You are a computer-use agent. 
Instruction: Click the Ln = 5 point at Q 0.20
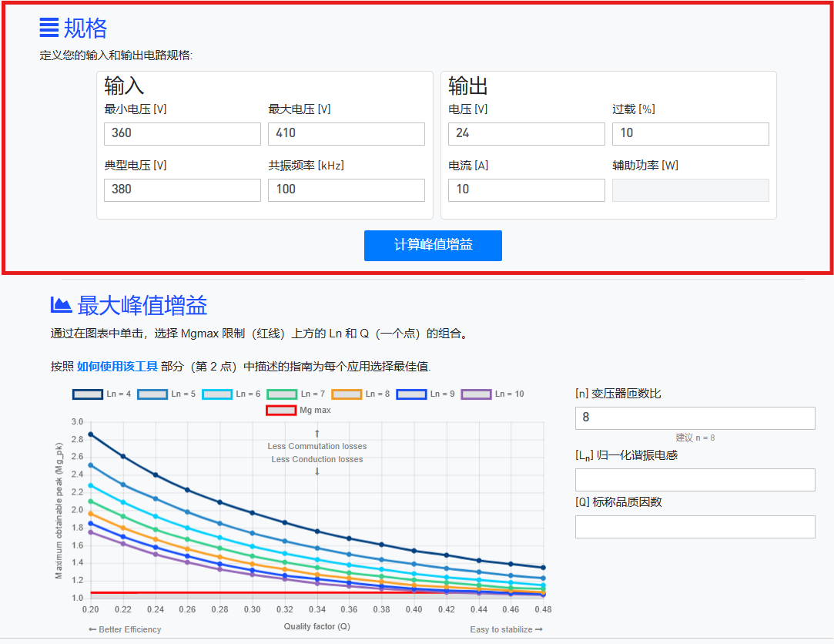[90, 465]
